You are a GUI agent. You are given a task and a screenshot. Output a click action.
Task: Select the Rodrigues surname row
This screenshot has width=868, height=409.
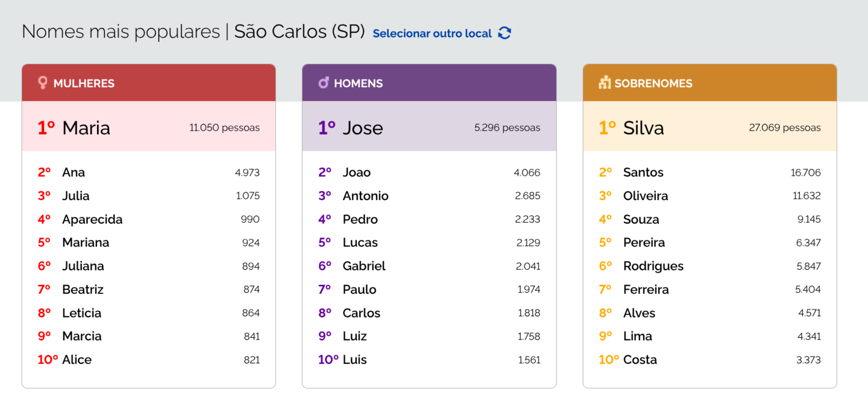(x=653, y=266)
